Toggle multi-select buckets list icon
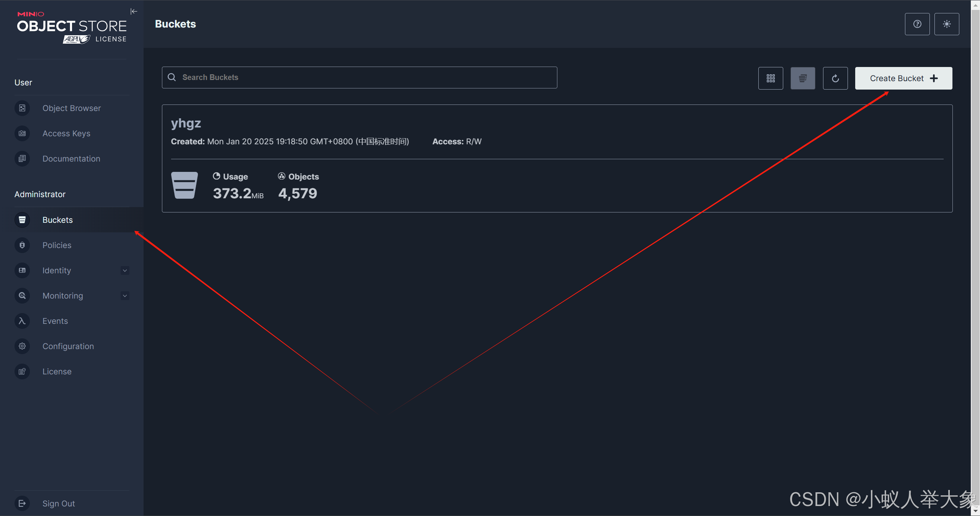This screenshot has height=516, width=980. pos(803,78)
